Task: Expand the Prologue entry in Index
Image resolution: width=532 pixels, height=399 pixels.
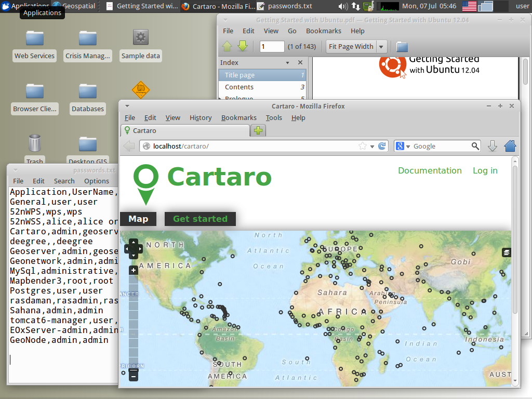Action: click(220, 98)
